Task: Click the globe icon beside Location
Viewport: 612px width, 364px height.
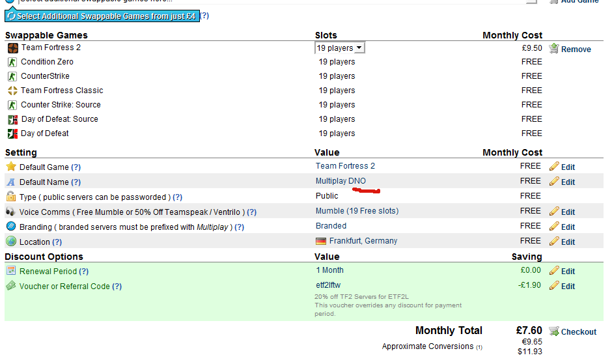Action: click(11, 241)
